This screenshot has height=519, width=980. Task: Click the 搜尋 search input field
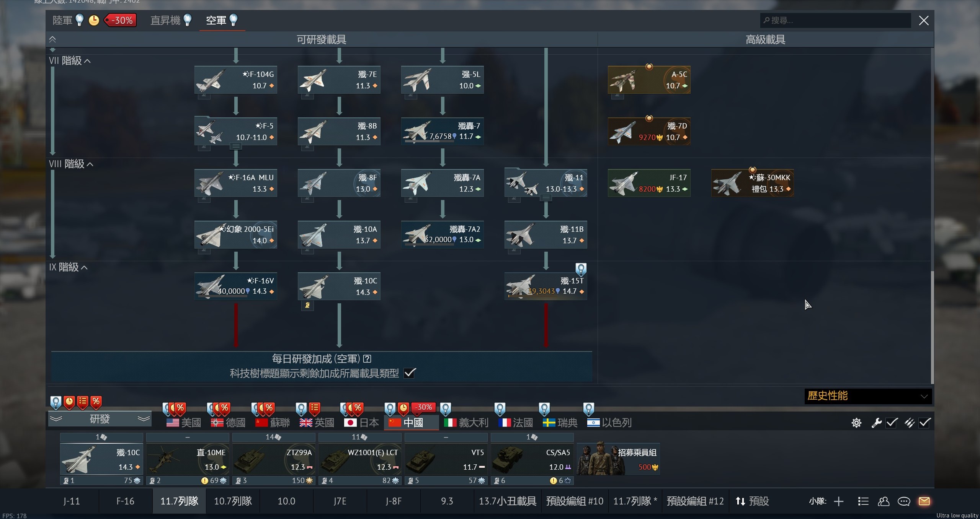click(x=835, y=20)
